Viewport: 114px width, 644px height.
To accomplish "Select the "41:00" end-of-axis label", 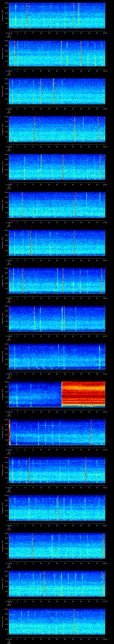I will pyautogui.click(x=105, y=374).
